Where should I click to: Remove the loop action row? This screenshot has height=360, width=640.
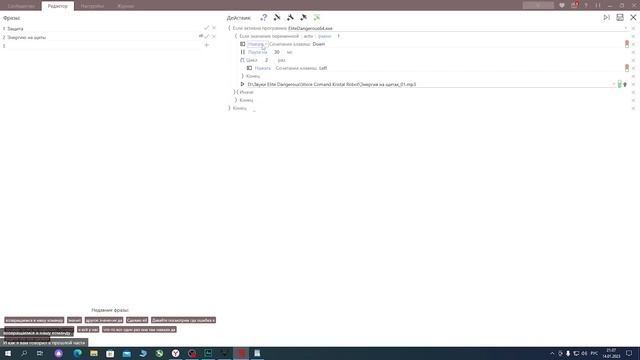pyautogui.click(x=633, y=60)
